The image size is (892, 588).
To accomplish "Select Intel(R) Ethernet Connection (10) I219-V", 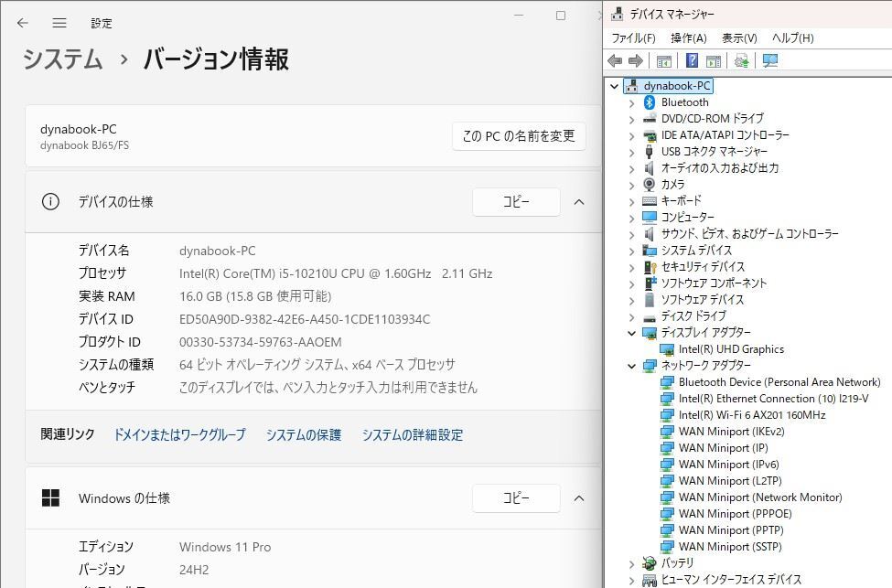I will pos(773,399).
